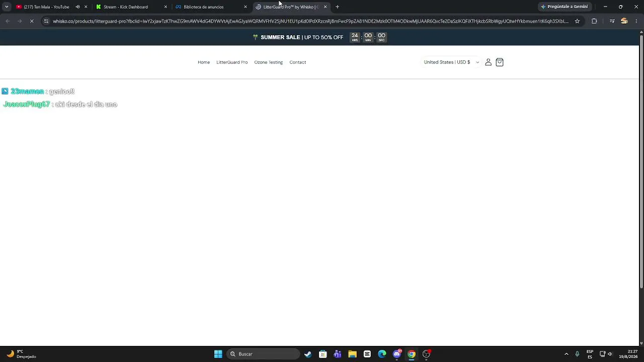This screenshot has width=644, height=362.
Task: Open Ozone Testing navigation link
Action: point(268,62)
